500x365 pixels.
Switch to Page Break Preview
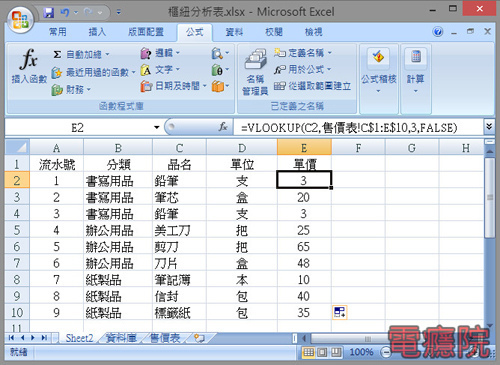click(336, 352)
